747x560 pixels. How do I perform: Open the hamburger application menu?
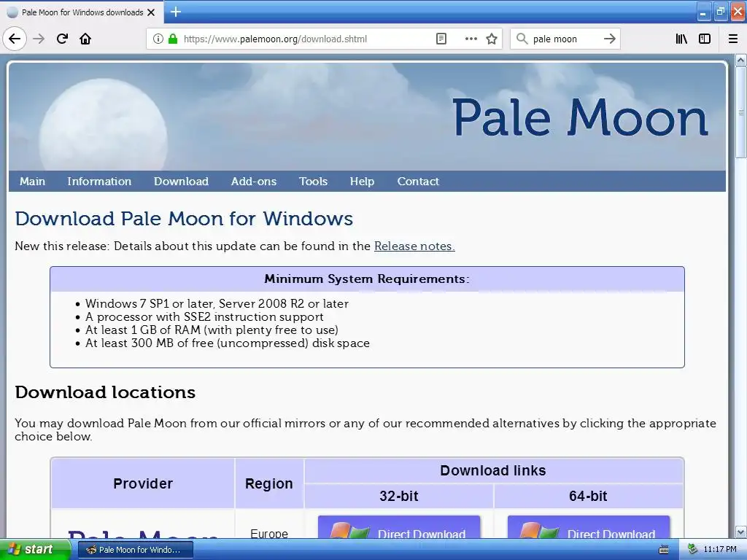pyautogui.click(x=732, y=39)
